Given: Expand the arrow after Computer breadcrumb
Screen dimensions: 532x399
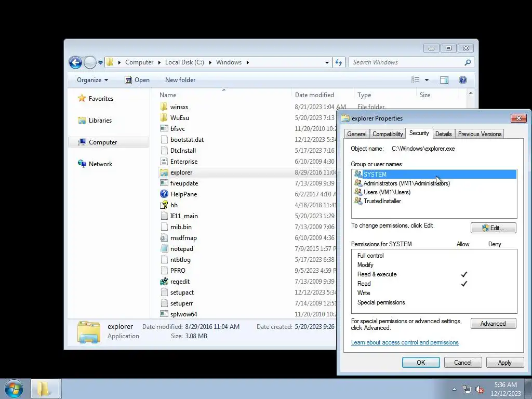Looking at the screenshot, I should [x=159, y=62].
